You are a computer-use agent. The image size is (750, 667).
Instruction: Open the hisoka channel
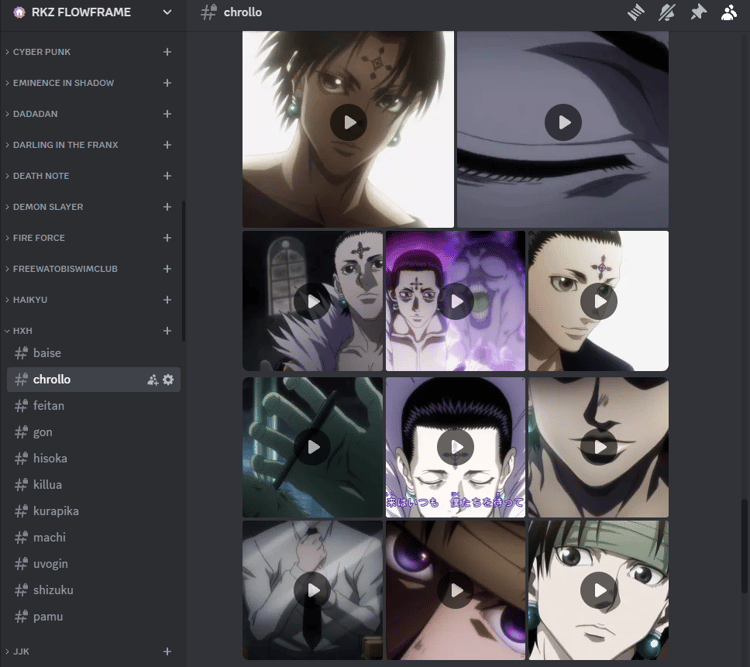[94, 458]
